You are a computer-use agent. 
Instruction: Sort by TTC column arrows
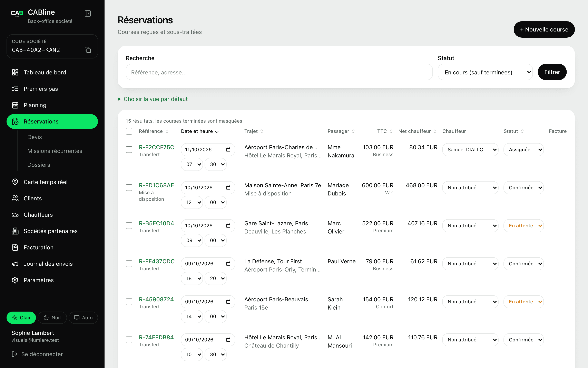tap(391, 131)
